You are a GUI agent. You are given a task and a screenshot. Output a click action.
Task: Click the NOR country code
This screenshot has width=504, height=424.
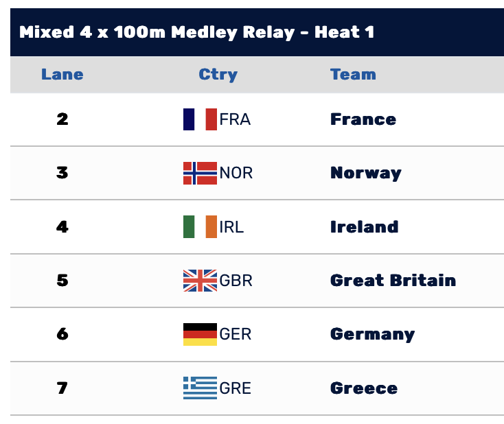click(x=236, y=173)
